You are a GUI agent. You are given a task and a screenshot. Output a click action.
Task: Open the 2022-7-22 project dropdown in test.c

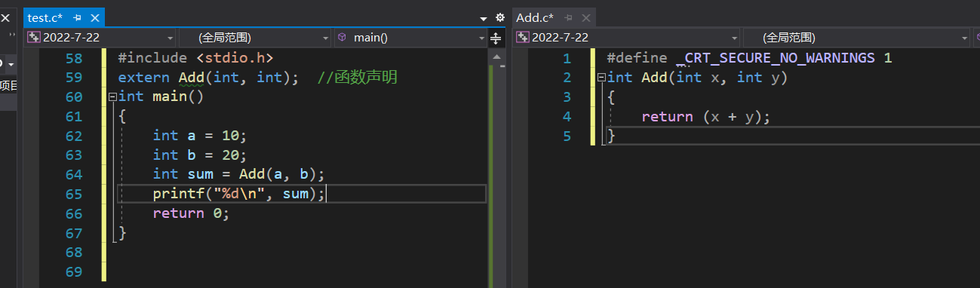coord(100,37)
